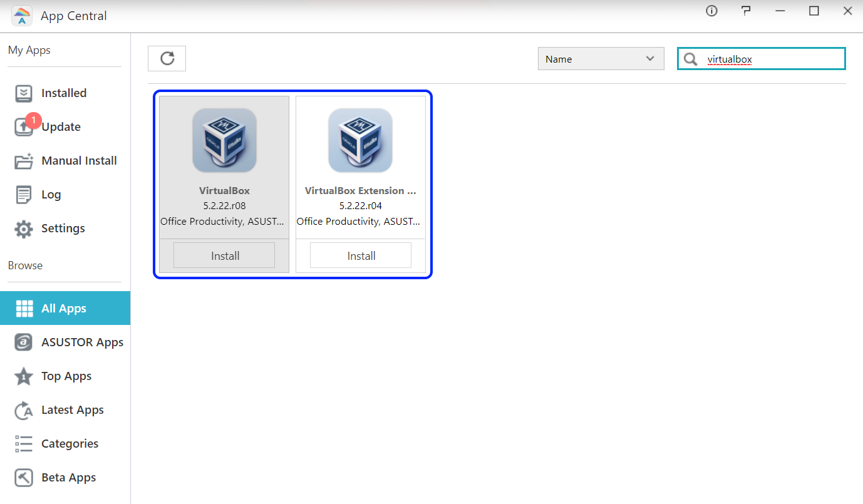Browse Beta Apps
Viewport: 863px width, 504px height.
click(x=65, y=478)
